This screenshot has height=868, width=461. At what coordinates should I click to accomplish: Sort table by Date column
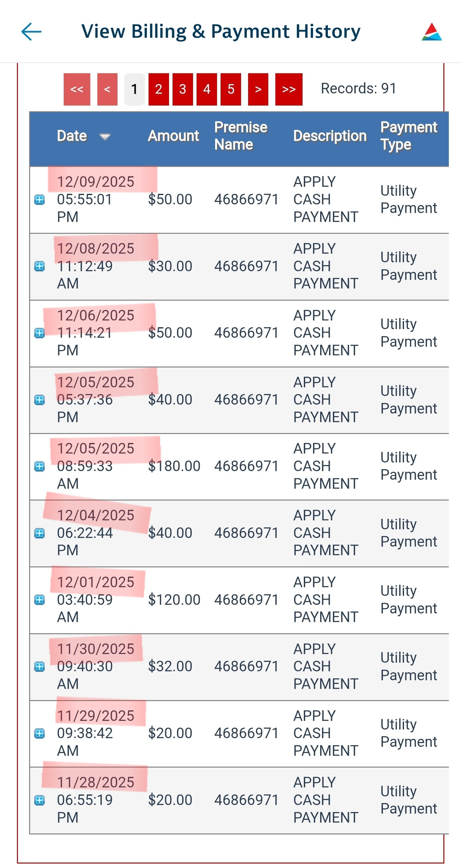pyautogui.click(x=72, y=136)
